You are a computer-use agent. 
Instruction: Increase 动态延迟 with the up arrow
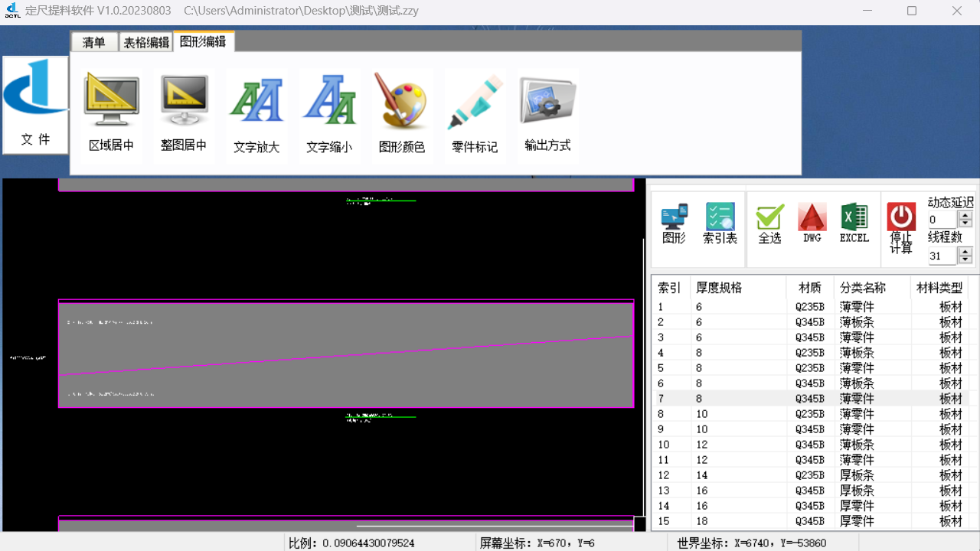[965, 215]
